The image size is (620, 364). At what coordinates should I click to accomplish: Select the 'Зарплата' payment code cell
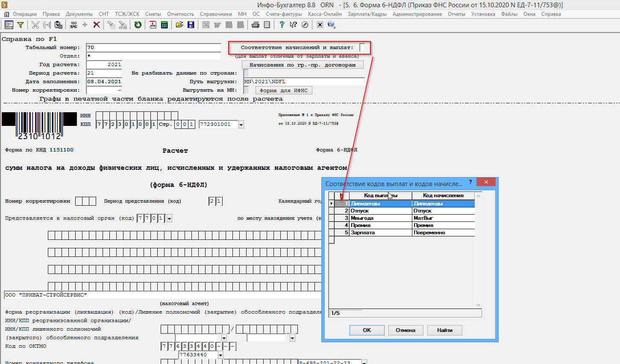380,233
